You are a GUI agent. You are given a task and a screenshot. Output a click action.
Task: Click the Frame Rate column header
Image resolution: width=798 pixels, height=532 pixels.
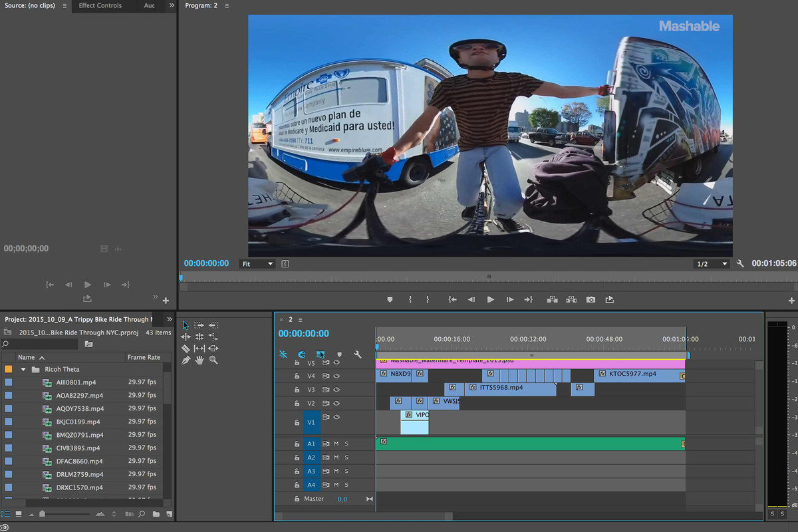[x=144, y=357]
